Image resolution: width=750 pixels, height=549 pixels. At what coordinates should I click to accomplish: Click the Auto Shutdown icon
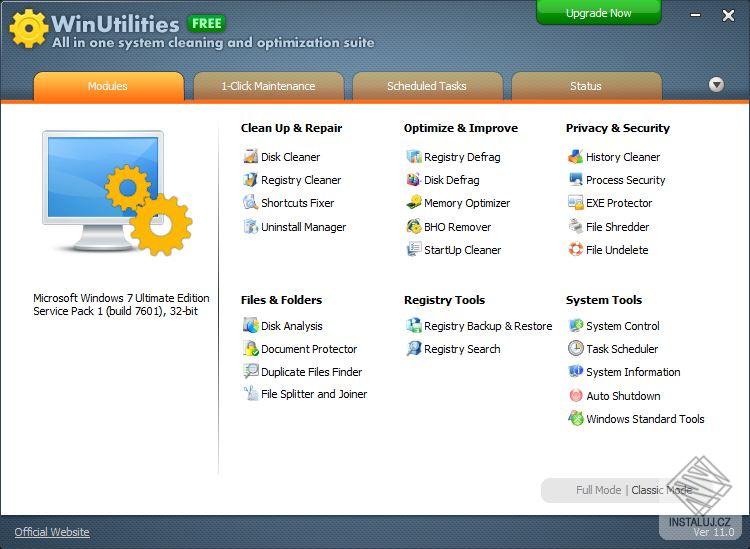(x=575, y=395)
